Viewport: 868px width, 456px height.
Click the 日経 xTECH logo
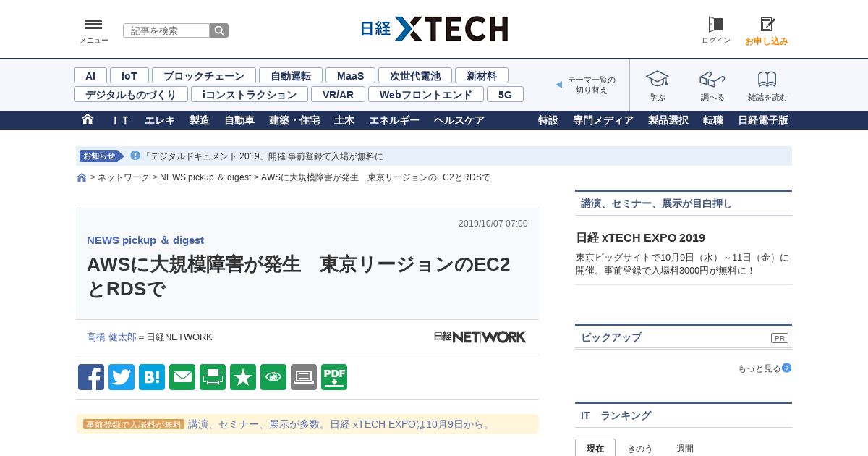coord(434,29)
